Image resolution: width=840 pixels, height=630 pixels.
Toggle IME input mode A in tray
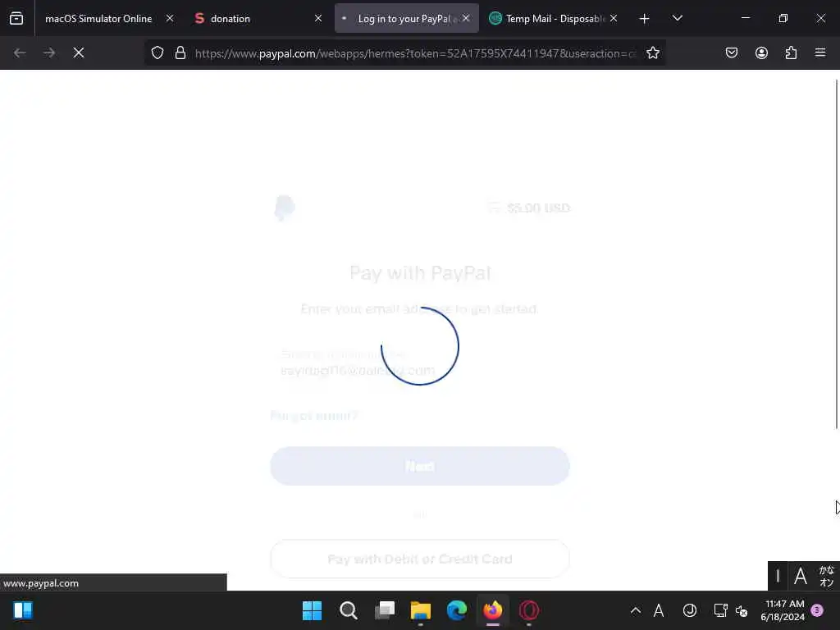tap(659, 610)
